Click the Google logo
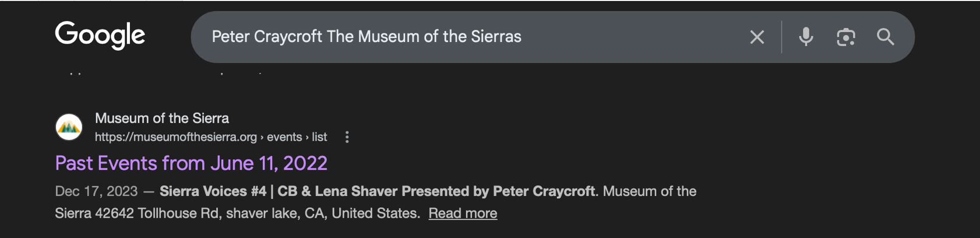This screenshot has height=238, width=980. [x=100, y=35]
